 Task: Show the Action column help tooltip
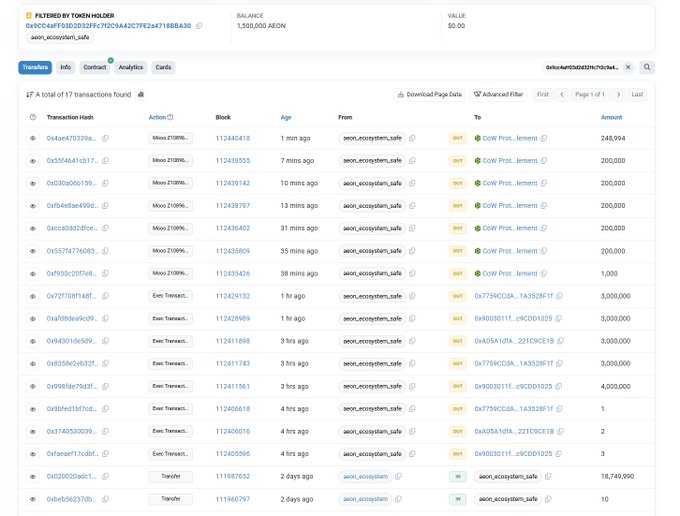170,117
